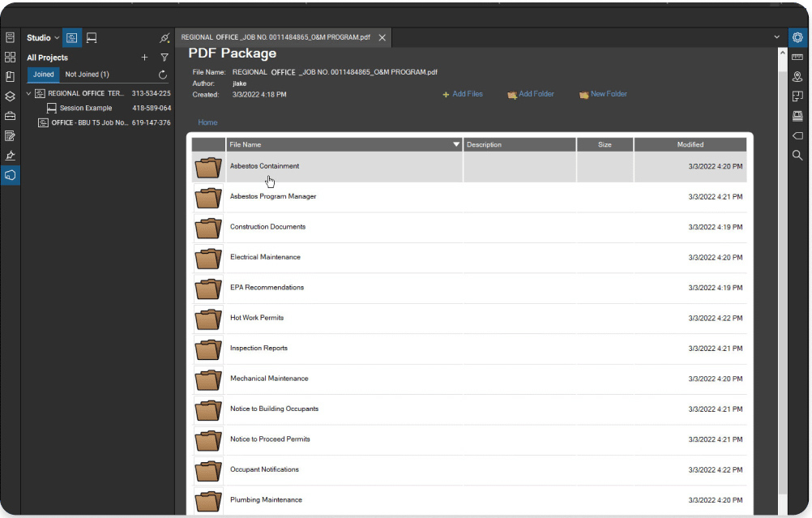
Task: Switch to Studio Projects view toggle
Action: click(x=72, y=38)
